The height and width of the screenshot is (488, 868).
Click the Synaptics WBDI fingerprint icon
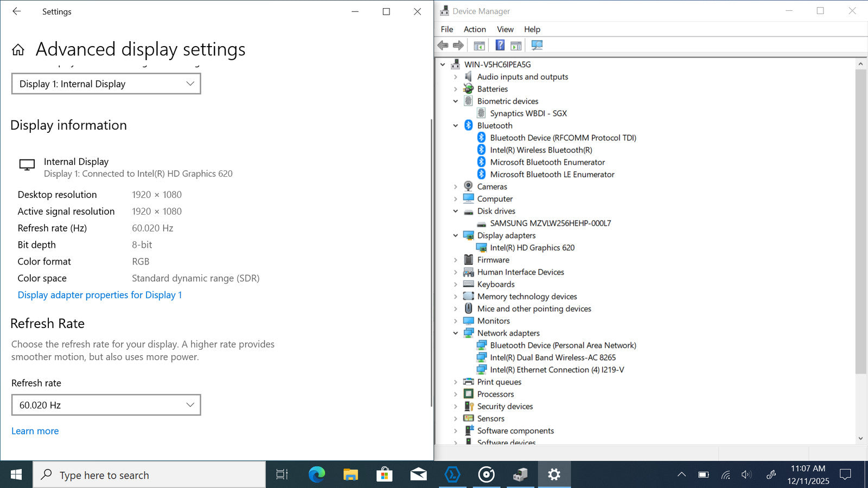(481, 113)
